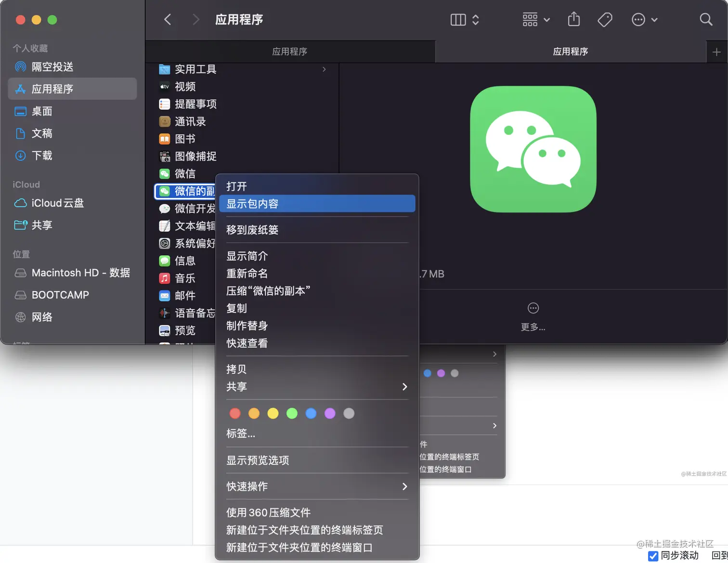The width and height of the screenshot is (728, 563).
Task: Choose 显示包内容 in the context menu
Action: click(x=317, y=204)
